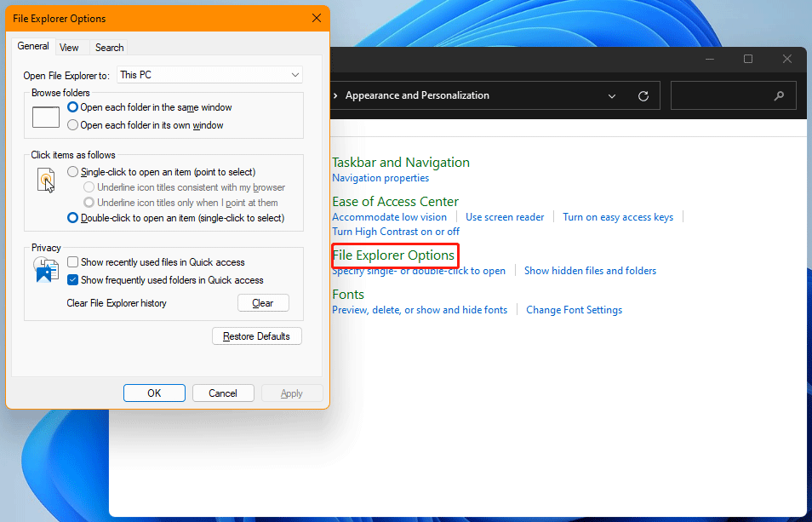Open the Search tab

click(109, 47)
